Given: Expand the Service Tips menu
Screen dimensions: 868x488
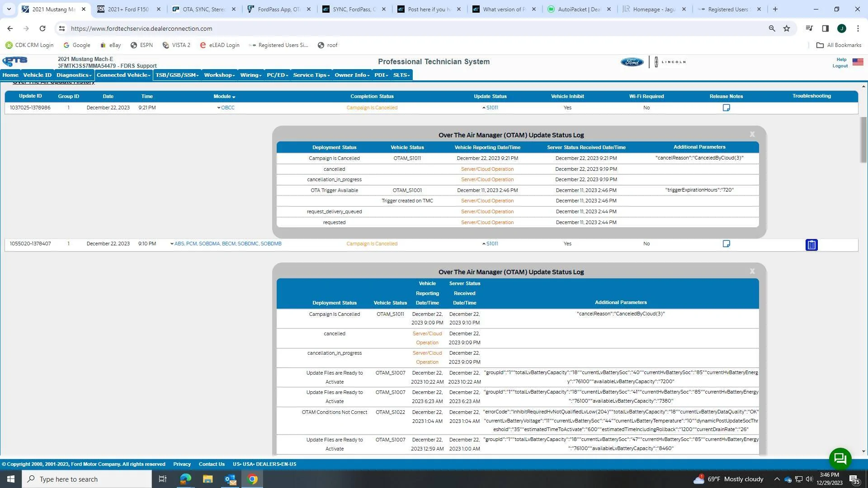Looking at the screenshot, I should [x=311, y=75].
